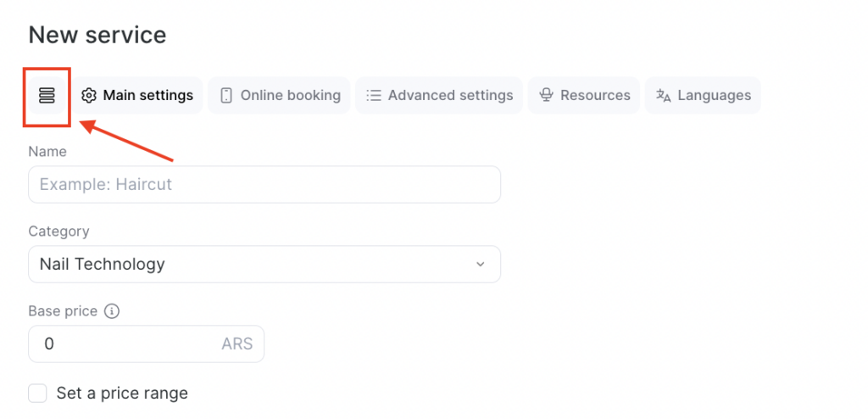868x419 pixels.
Task: Click the gear icon in Main settings
Action: pyautogui.click(x=89, y=96)
